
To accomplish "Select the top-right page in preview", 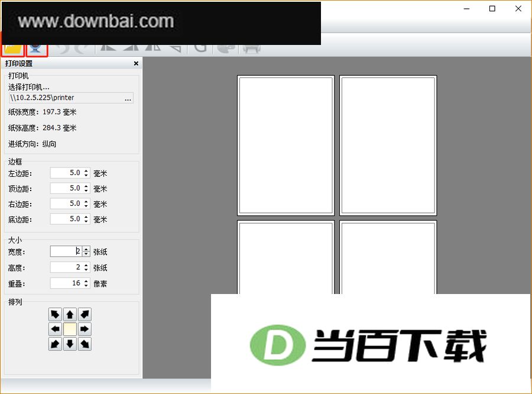I will point(388,146).
